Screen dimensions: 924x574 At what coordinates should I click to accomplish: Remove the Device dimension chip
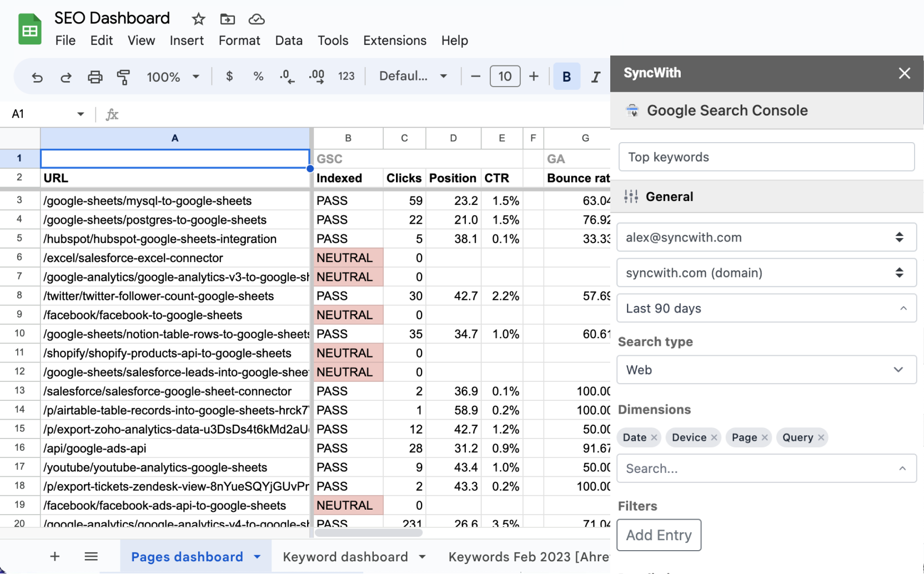pyautogui.click(x=715, y=437)
